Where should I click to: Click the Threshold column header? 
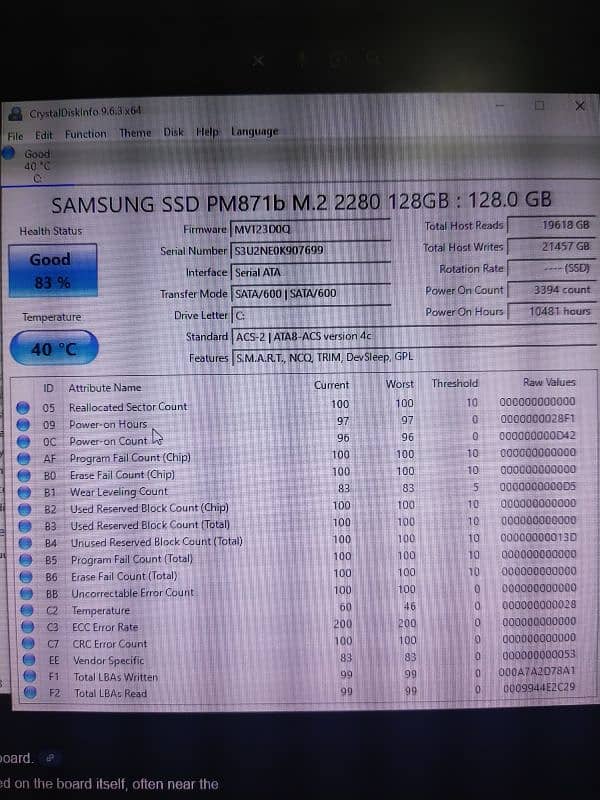(455, 383)
